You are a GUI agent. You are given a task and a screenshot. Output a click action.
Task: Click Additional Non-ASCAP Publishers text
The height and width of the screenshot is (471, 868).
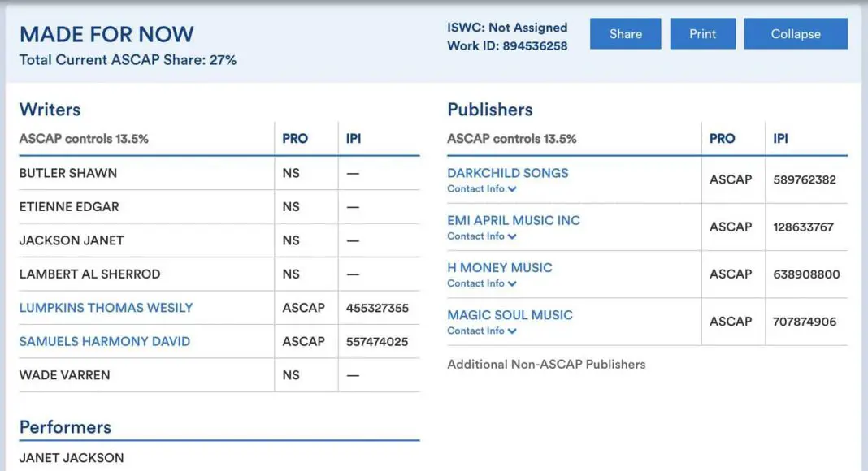click(546, 365)
